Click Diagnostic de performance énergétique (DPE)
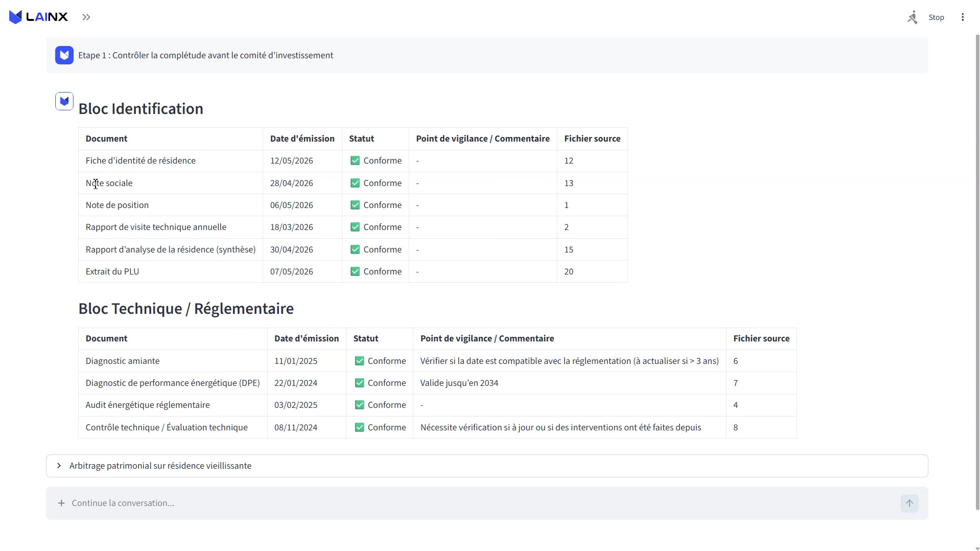Screen dimensions: 980x551 point(173,383)
